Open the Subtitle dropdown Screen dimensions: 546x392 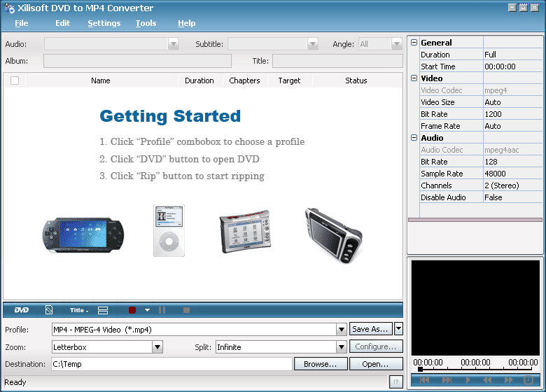click(313, 44)
